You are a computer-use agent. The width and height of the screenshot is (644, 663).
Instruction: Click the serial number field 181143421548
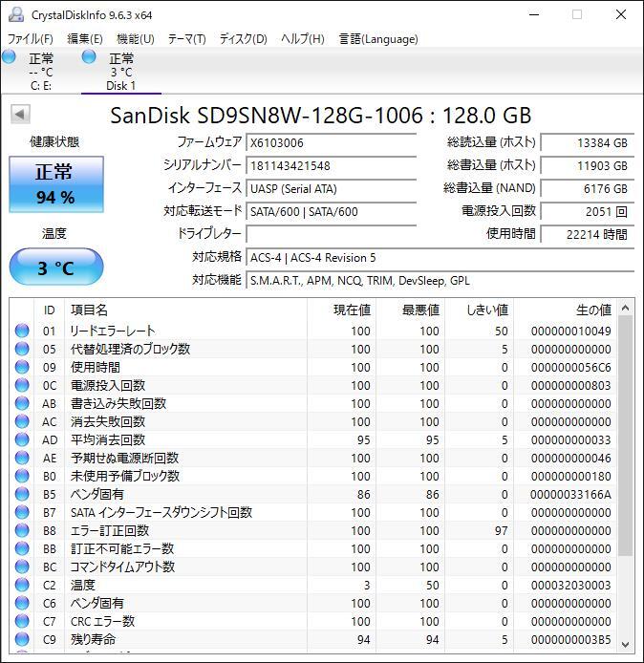(332, 166)
